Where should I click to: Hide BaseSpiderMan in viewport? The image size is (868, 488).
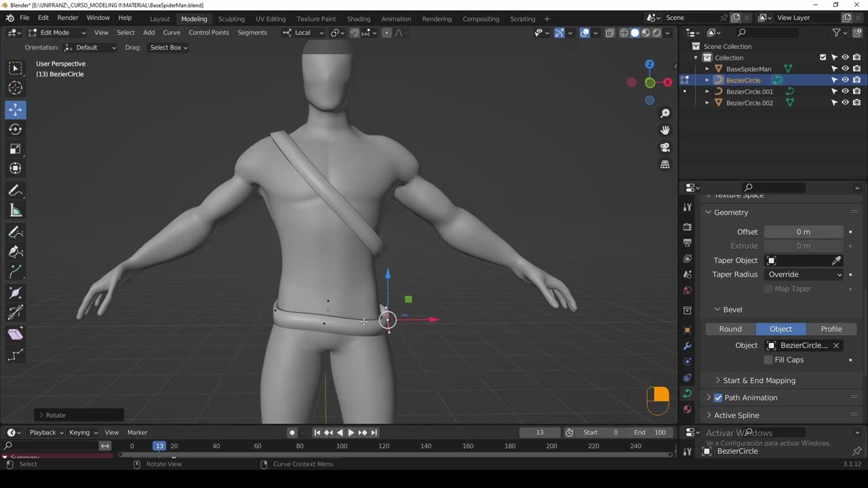846,68
